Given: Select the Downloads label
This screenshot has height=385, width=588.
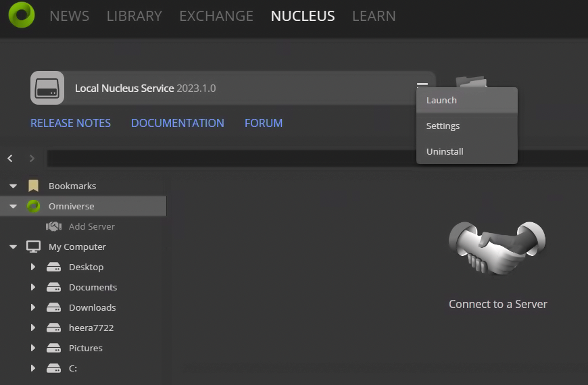Looking at the screenshot, I should tap(92, 307).
